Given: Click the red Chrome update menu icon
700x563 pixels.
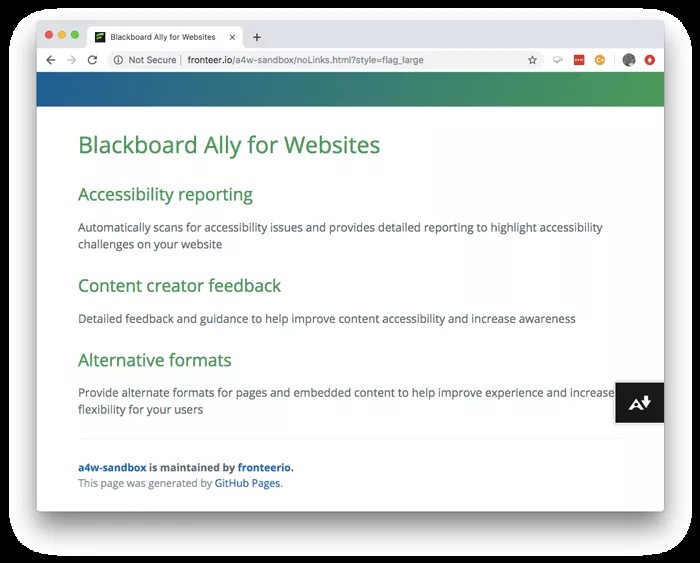Looking at the screenshot, I should 650,60.
